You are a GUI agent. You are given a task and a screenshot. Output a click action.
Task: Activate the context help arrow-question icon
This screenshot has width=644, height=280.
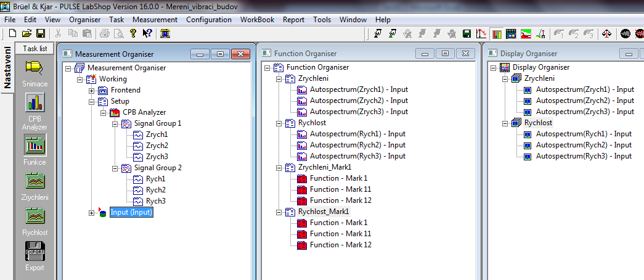click(x=147, y=34)
